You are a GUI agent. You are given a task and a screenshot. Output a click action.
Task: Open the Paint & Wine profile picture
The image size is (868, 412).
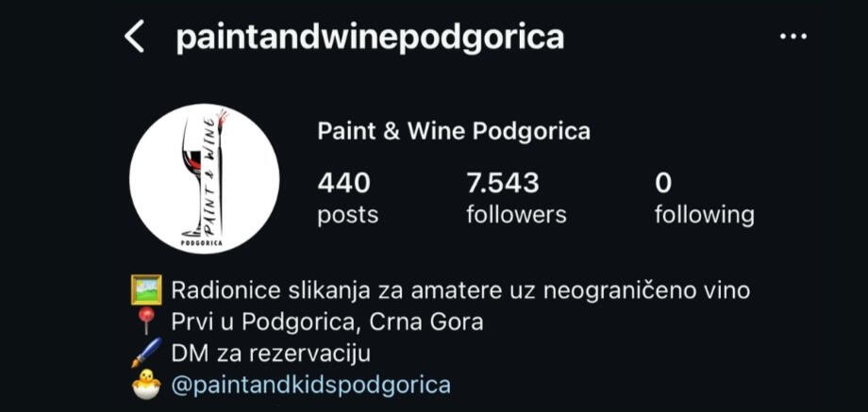coord(205,178)
